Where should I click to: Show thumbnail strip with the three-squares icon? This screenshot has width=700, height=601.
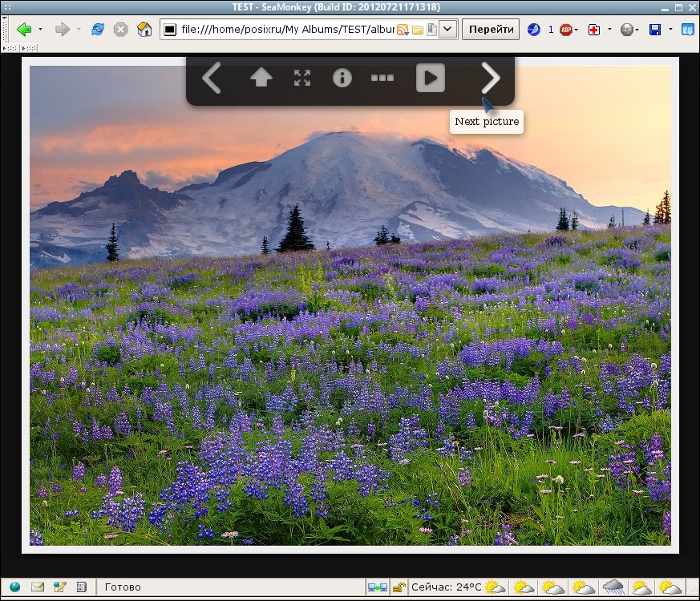point(382,78)
